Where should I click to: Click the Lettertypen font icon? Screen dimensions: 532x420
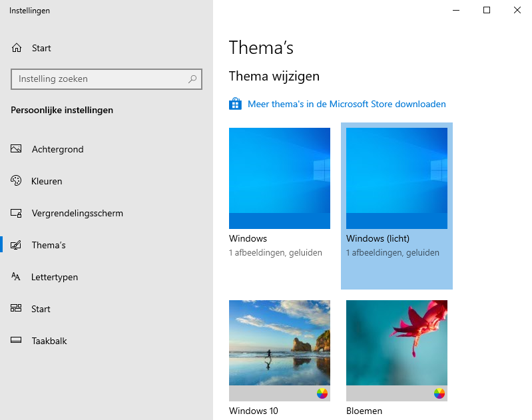[17, 277]
